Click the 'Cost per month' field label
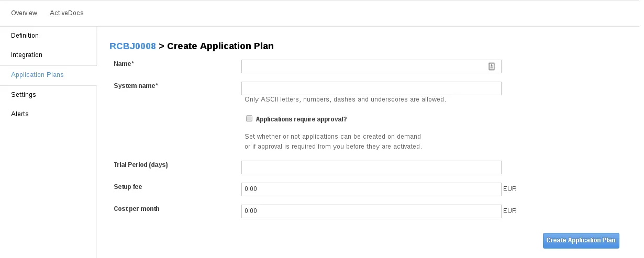 click(x=136, y=209)
